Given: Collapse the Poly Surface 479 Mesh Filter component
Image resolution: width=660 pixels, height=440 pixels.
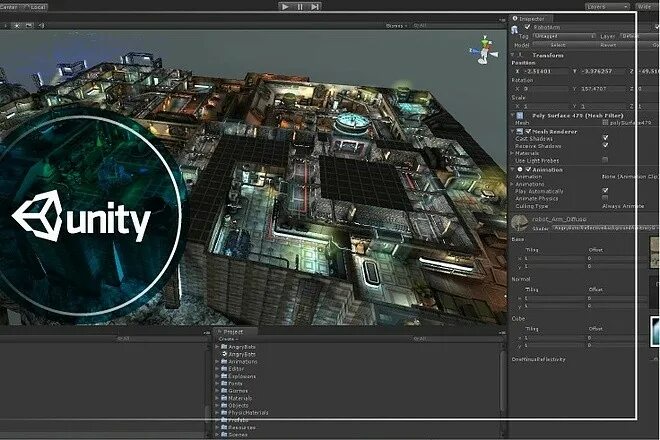Looking at the screenshot, I should [513, 115].
